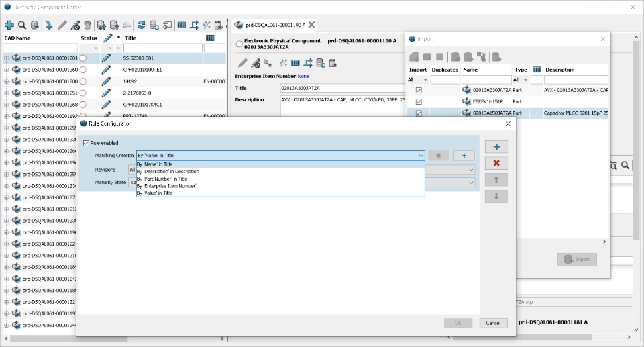Image resolution: width=644 pixels, height=347 pixels.
Task: Click the red X delete rule button
Action: [x=496, y=163]
